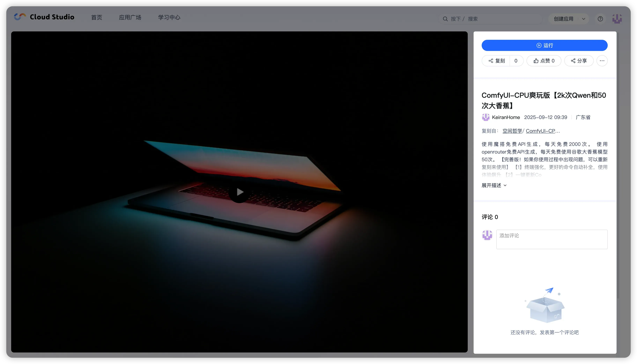Open 应用广场 navigation item
The image size is (637, 364).
coord(130,17)
